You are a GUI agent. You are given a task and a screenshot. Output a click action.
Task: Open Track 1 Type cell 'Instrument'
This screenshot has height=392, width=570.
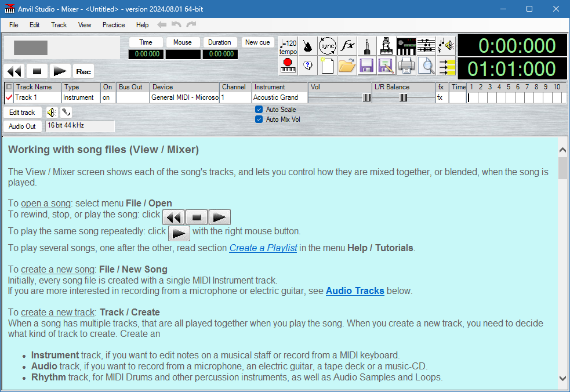(81, 97)
